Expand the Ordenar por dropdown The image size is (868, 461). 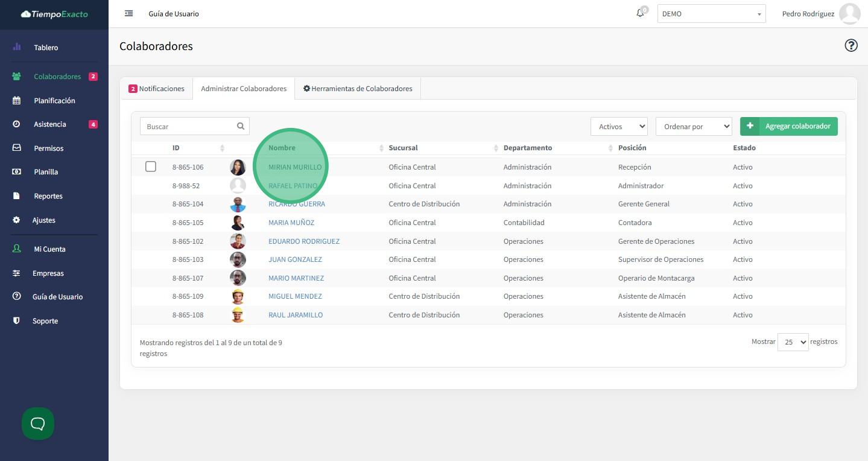693,126
